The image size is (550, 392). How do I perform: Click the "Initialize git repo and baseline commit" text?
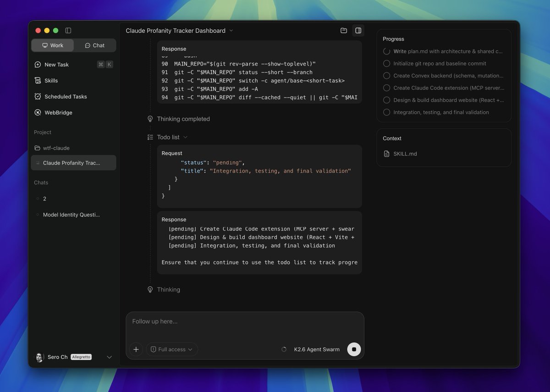pyautogui.click(x=440, y=64)
